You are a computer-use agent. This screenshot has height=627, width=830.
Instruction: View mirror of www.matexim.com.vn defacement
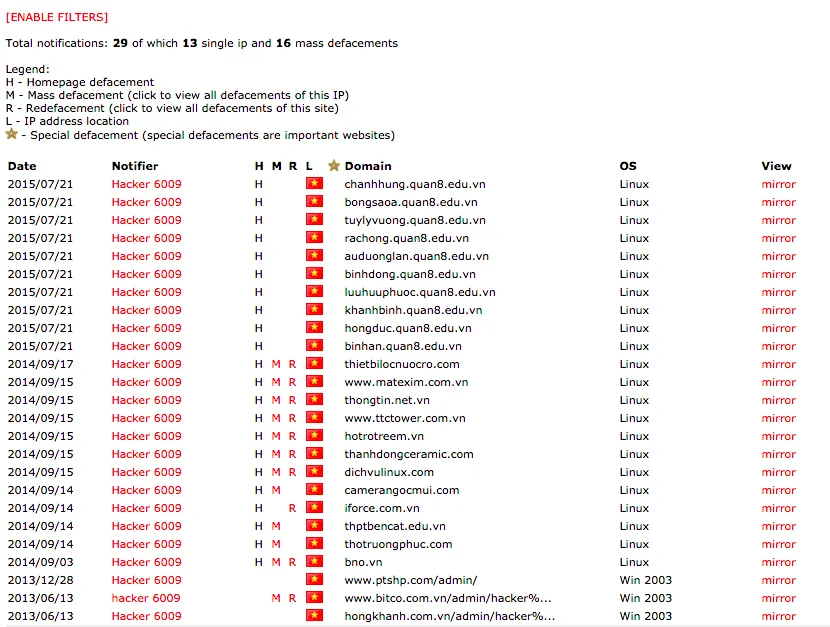click(778, 382)
